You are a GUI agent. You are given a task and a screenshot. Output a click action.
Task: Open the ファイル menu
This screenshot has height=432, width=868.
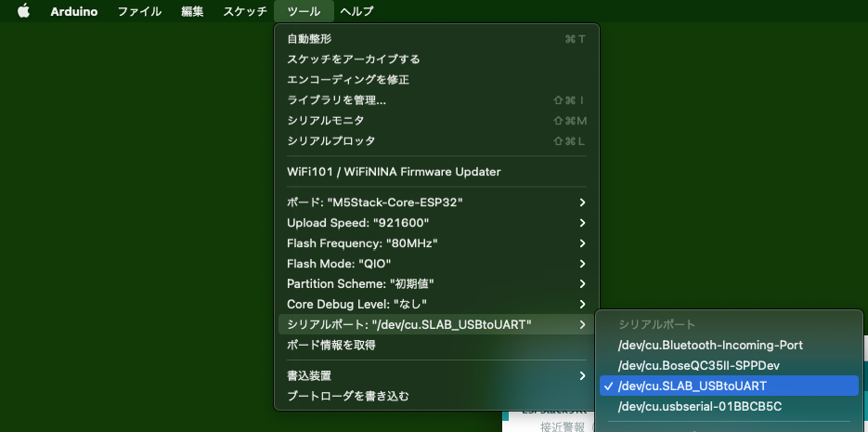click(x=139, y=11)
